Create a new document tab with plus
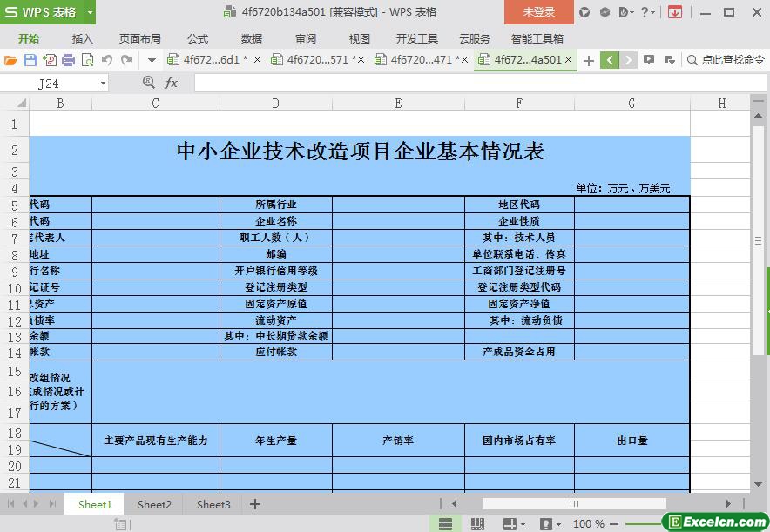This screenshot has height=532, width=770. [x=588, y=60]
